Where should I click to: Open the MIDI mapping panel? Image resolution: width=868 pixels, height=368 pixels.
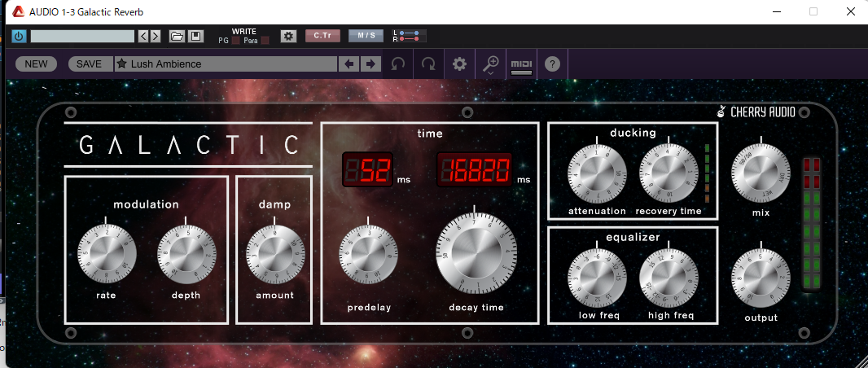click(521, 67)
